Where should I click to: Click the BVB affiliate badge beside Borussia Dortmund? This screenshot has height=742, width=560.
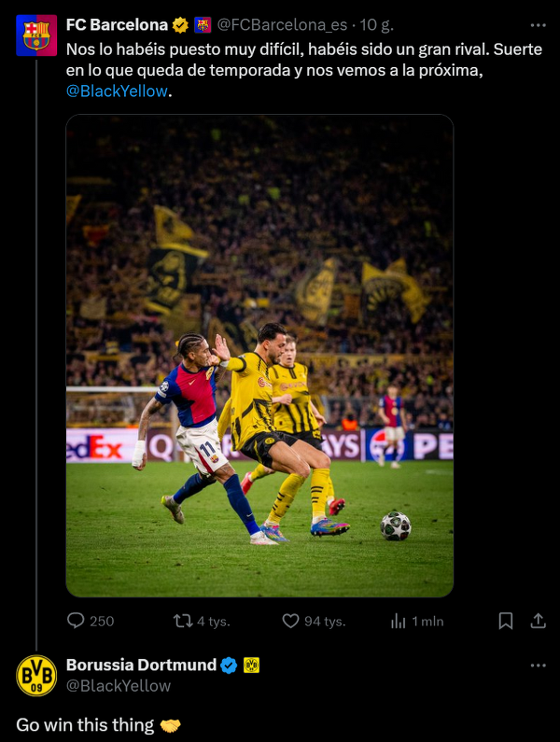click(x=251, y=665)
